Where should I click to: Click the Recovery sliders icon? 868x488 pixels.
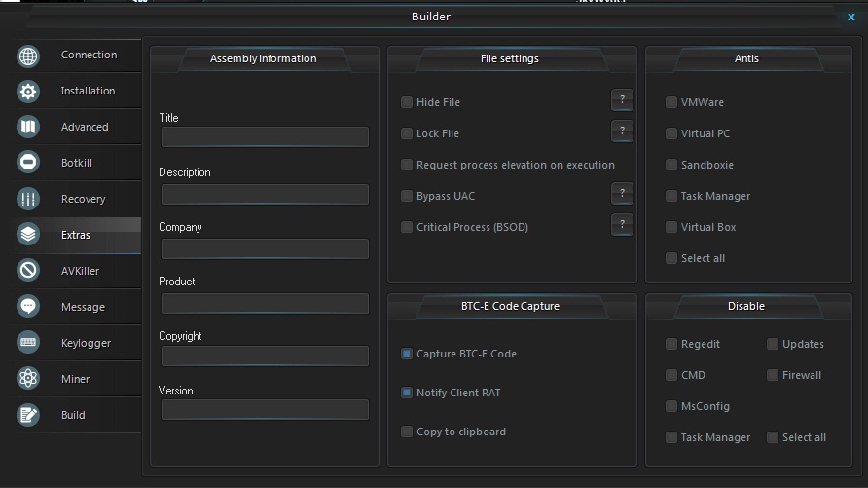coord(28,199)
